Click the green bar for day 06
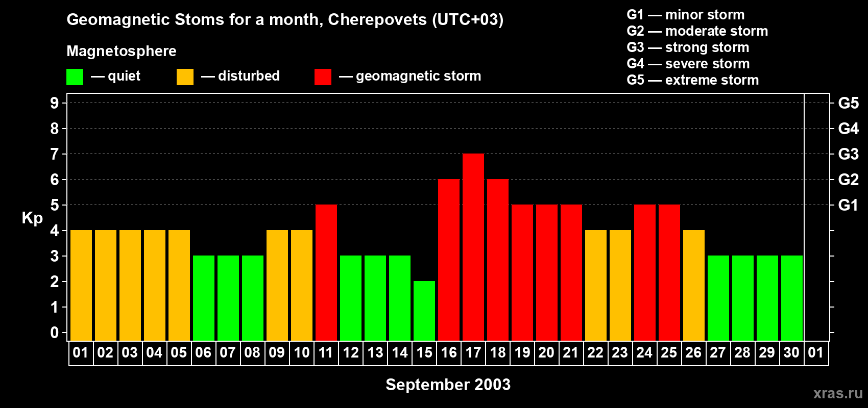The image size is (868, 408). coord(204,298)
